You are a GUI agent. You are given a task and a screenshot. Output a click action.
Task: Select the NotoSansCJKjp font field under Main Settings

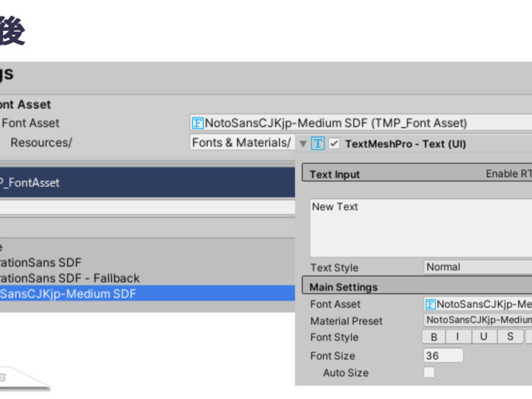478,304
